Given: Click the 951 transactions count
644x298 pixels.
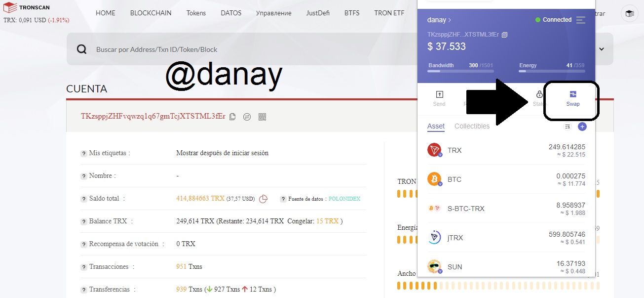Looking at the screenshot, I should pos(182,266).
